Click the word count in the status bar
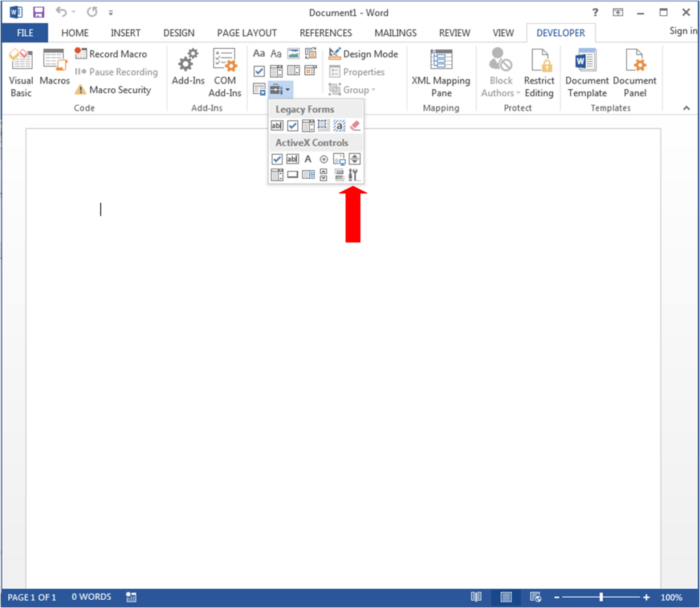 point(91,596)
